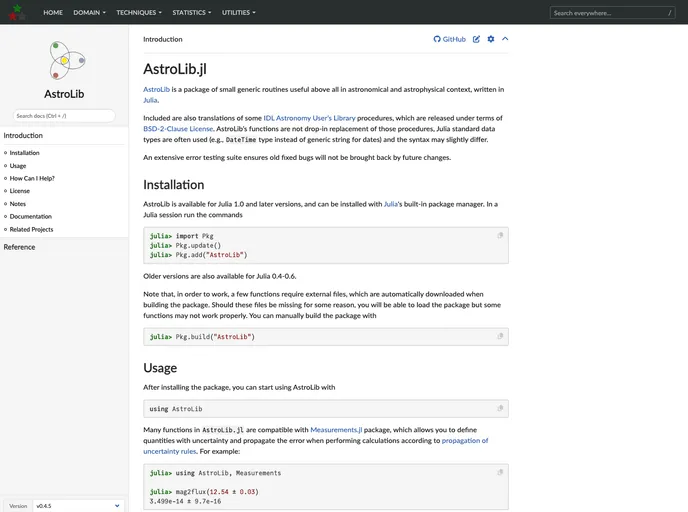The image size is (688, 512).
Task: Click the AstroLib orbit logo image
Action: point(67,61)
